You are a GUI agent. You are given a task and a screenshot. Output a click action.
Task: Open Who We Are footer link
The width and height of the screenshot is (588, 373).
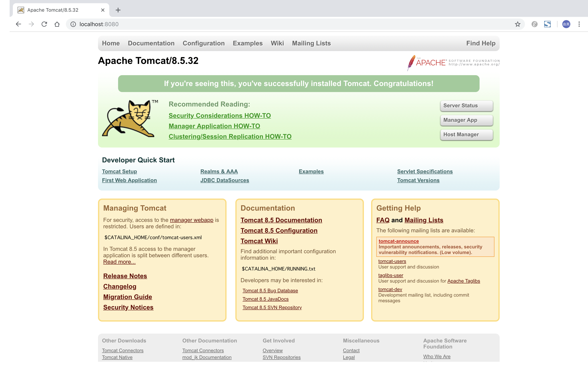click(437, 357)
